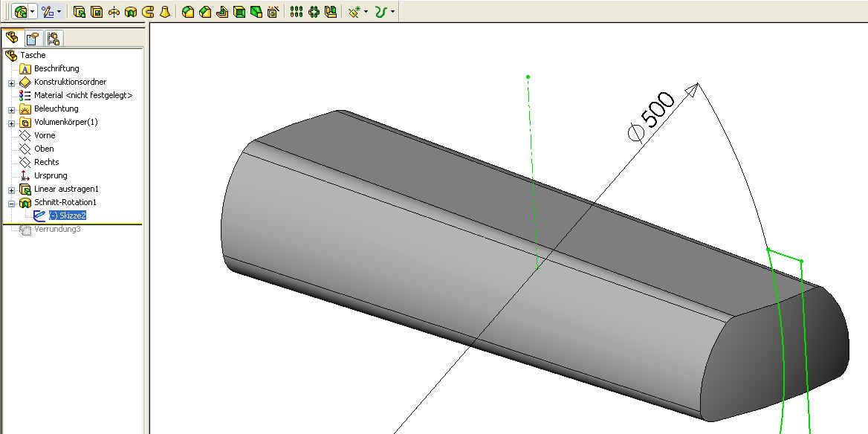Select the Circular Pattern tool
Viewport: 868px width, 434px height.
(x=314, y=12)
